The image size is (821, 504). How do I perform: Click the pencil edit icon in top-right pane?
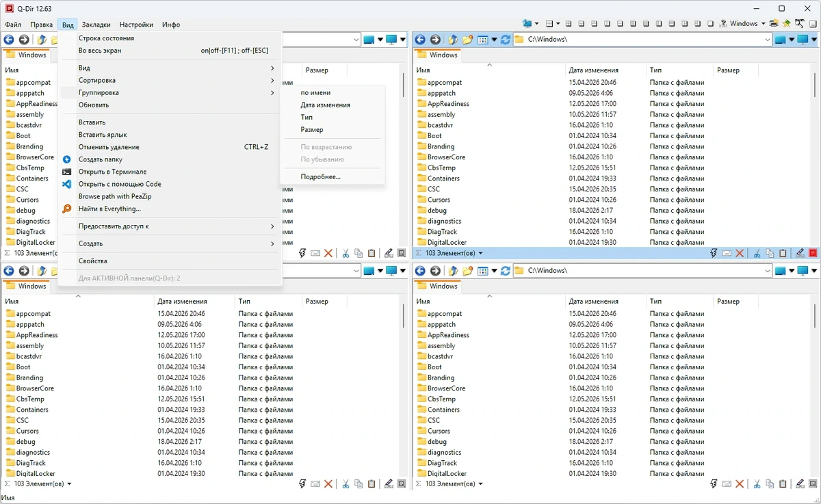(x=800, y=253)
